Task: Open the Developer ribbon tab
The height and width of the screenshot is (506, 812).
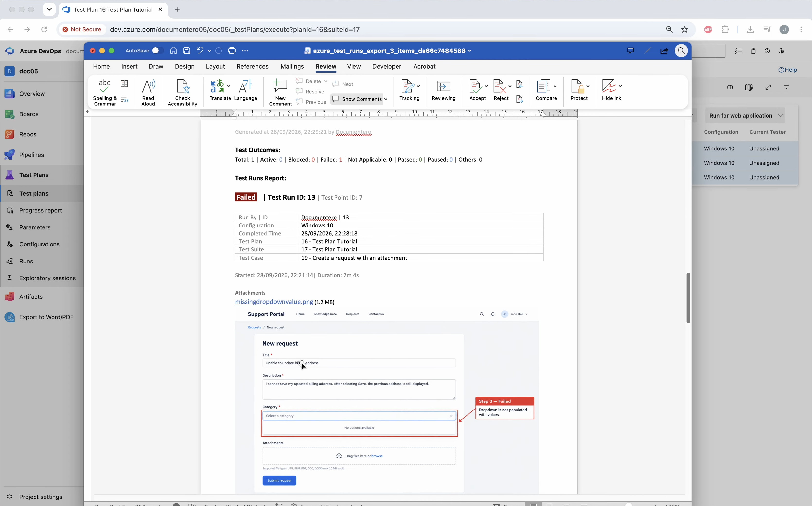Action: coord(387,66)
